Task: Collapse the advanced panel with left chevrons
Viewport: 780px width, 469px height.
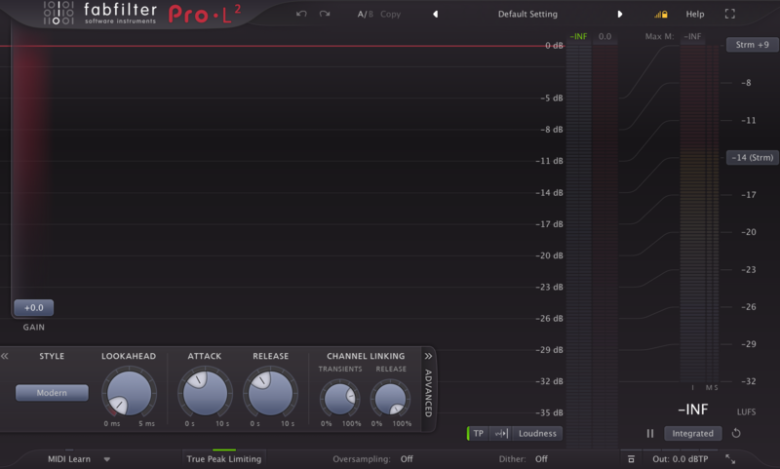Action: [x=5, y=356]
